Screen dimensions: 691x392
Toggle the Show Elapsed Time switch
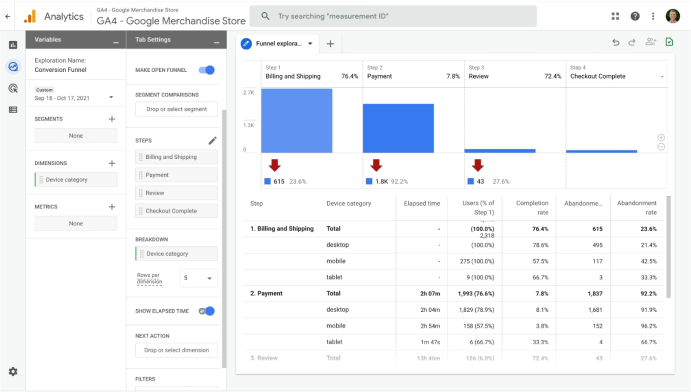pyautogui.click(x=207, y=311)
